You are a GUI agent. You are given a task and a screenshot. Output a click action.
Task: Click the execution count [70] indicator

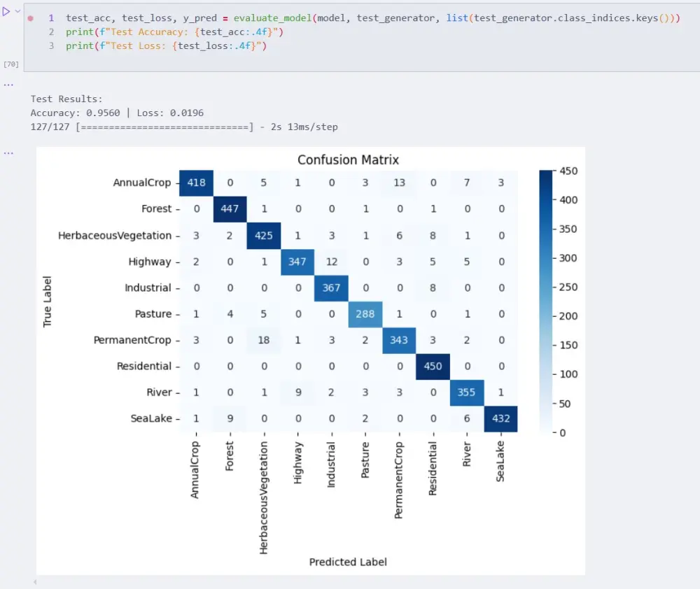[x=11, y=64]
